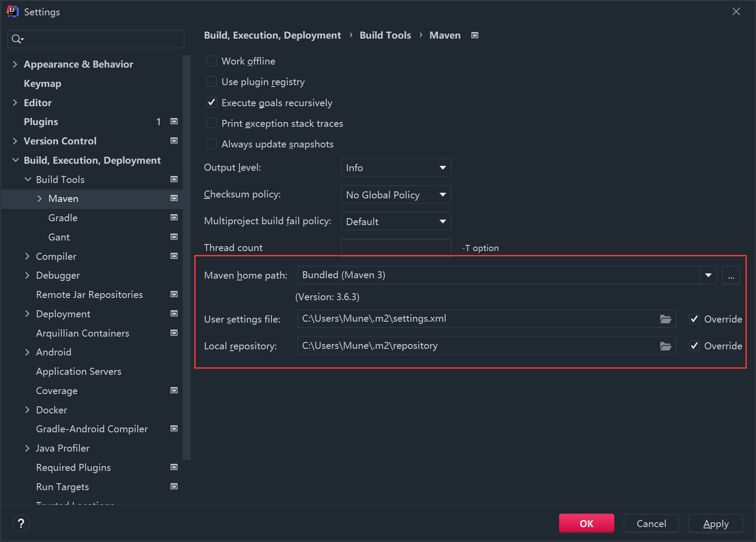Viewport: 756px width, 542px height.
Task: Open the Multiproject build fail policy dropdown
Action: coord(396,221)
